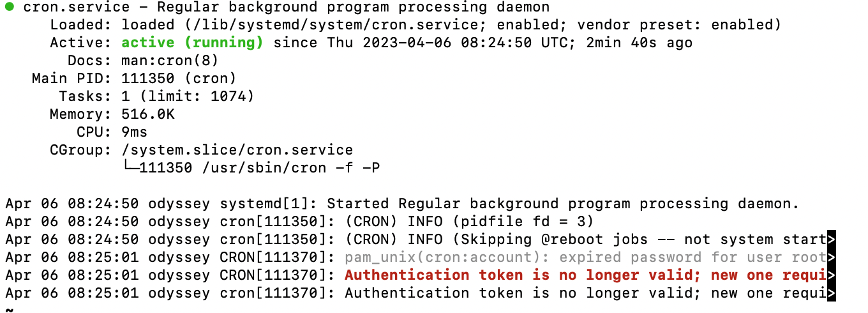
Task: Click the "Started Regular background program" log line
Action: click(563, 204)
